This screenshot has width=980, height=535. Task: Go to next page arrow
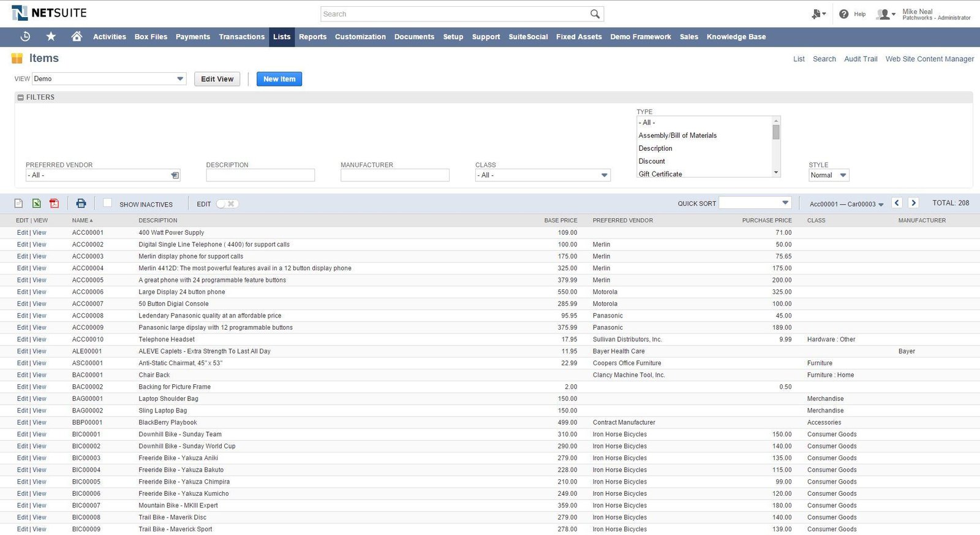coord(913,203)
